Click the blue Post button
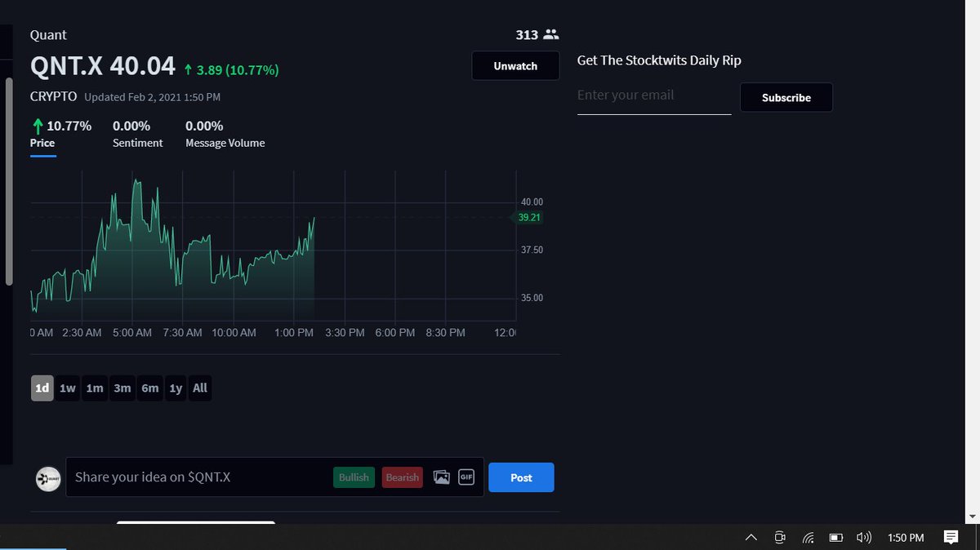 pos(521,477)
